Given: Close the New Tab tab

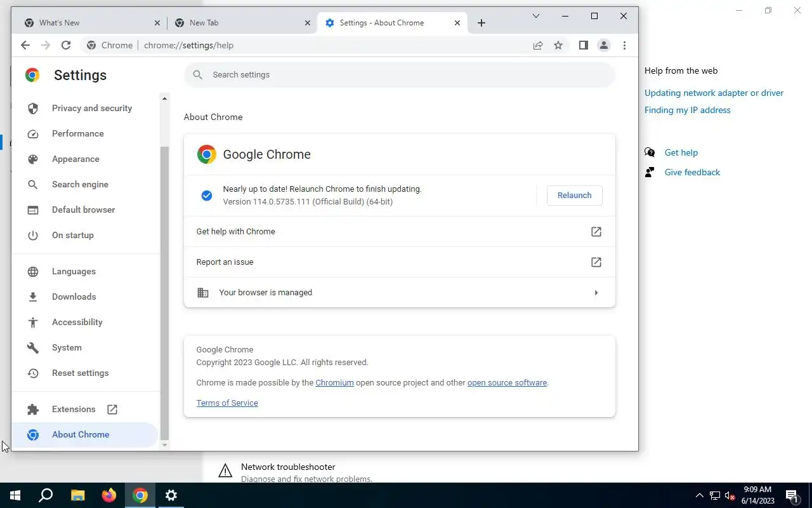Looking at the screenshot, I should pos(308,23).
